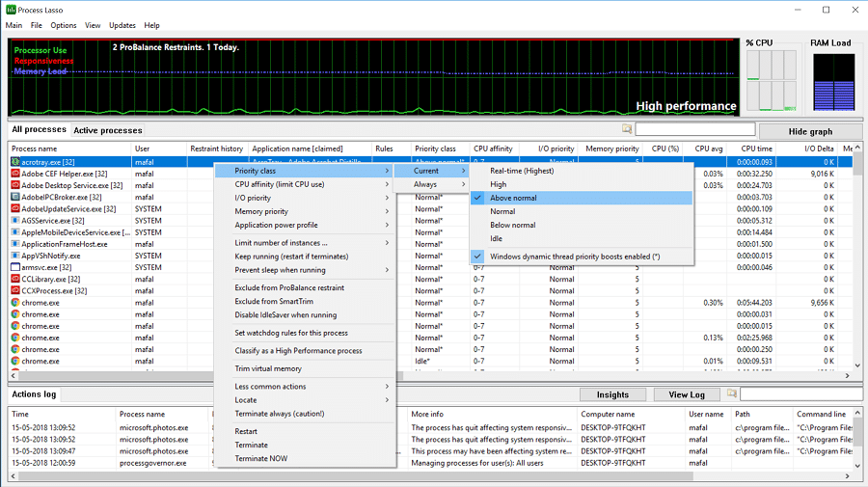Click the Process Lasso title bar icon
This screenshot has height=487, width=868.
tap(11, 10)
